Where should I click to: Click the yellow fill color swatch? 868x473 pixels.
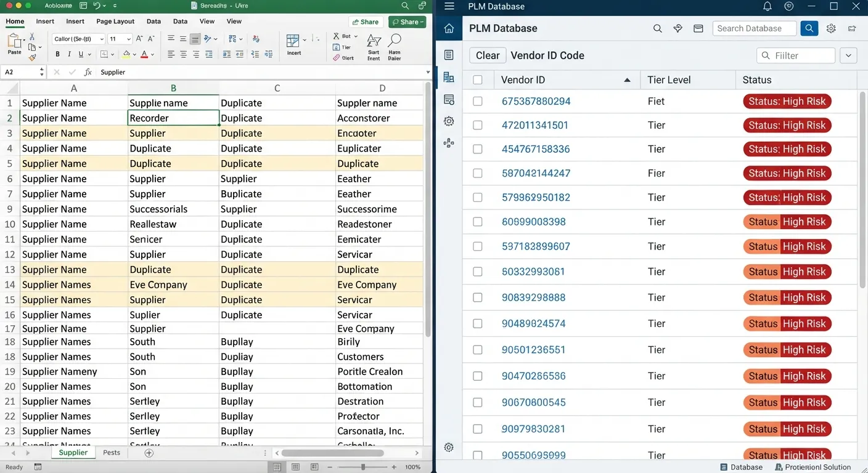click(126, 54)
